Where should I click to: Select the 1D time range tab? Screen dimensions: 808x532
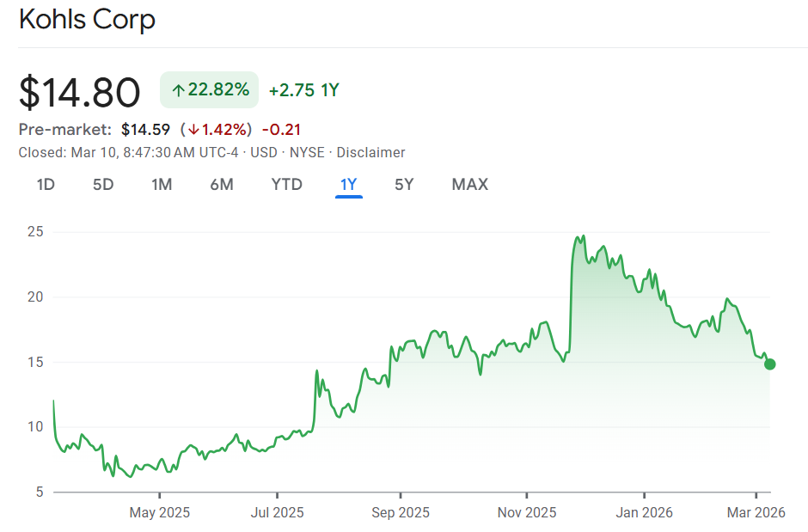coord(46,184)
